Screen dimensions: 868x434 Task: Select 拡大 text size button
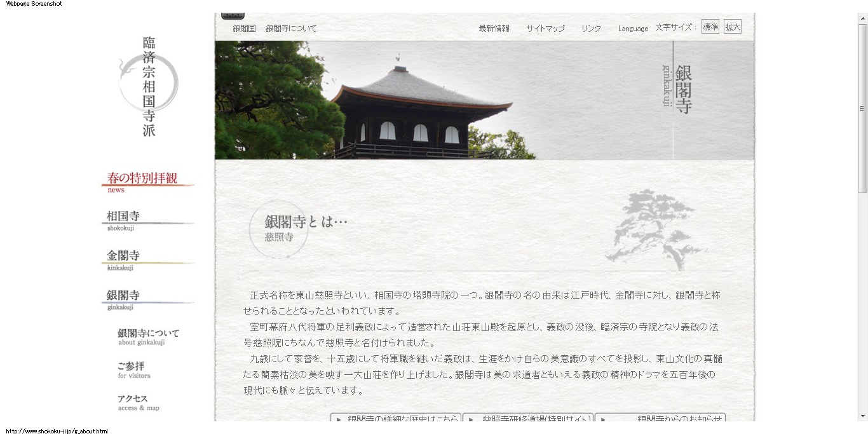[x=733, y=27]
